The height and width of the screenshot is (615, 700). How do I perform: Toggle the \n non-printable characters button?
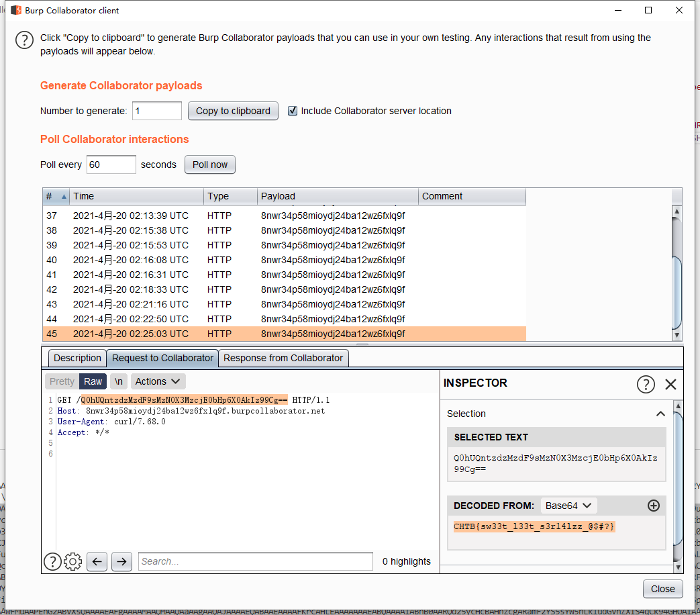click(118, 381)
